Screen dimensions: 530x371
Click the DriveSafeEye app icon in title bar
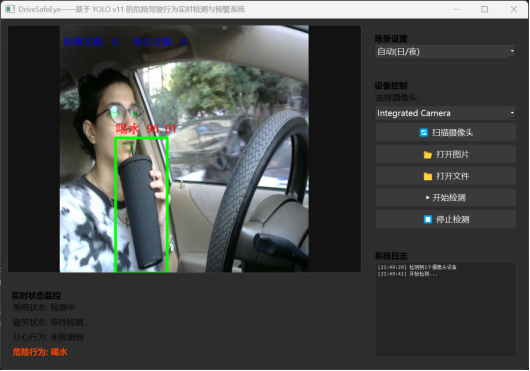(10, 9)
